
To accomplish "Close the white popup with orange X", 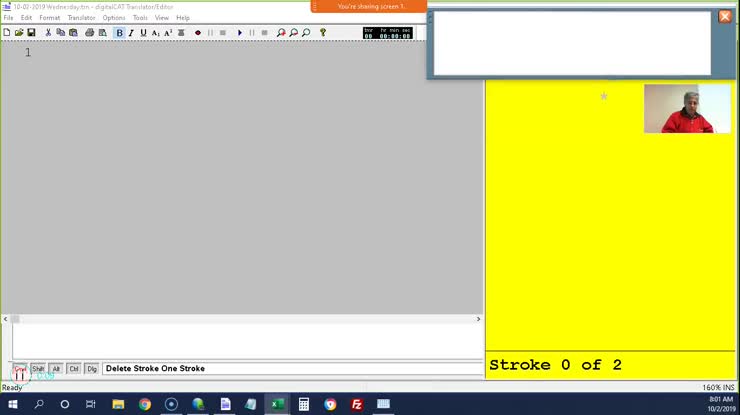I will tap(725, 16).
